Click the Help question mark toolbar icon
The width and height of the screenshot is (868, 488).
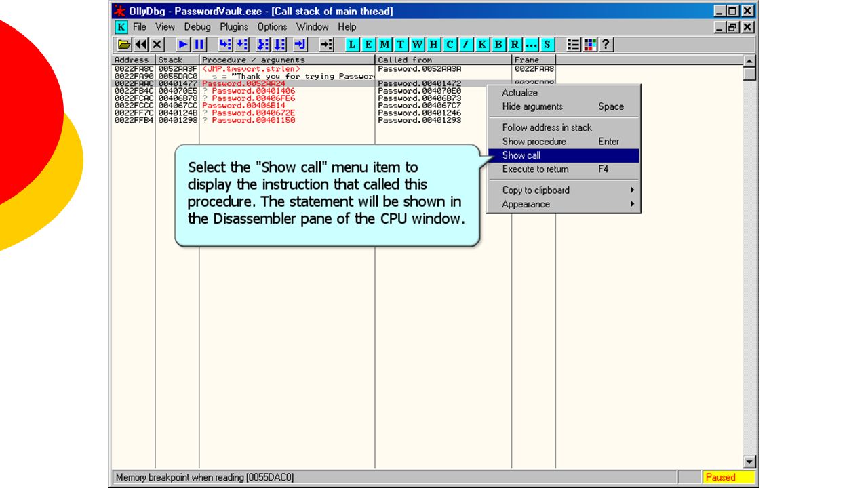606,45
